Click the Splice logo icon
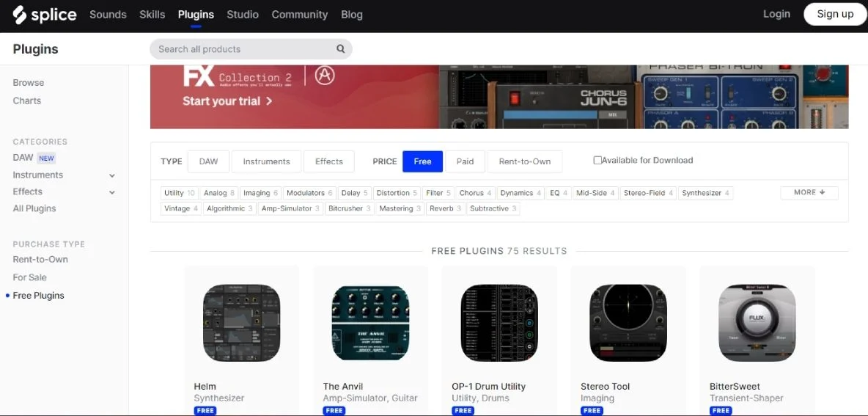 coord(19,15)
